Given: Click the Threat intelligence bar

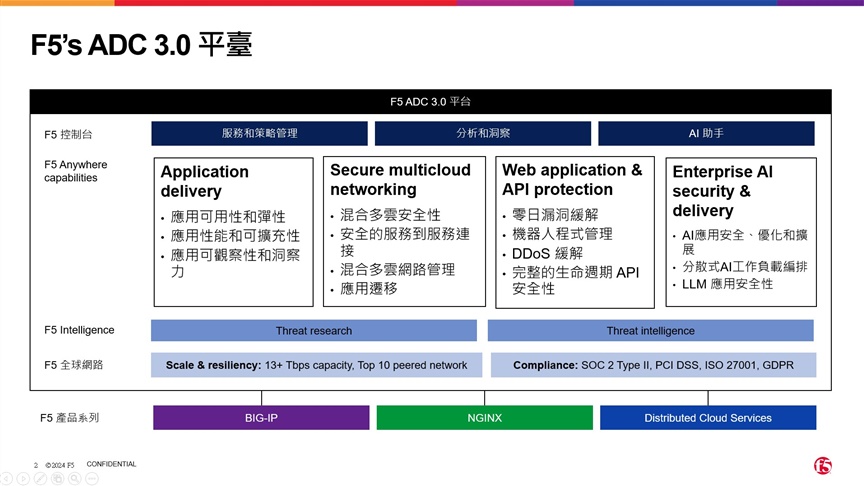Looking at the screenshot, I should click(650, 331).
